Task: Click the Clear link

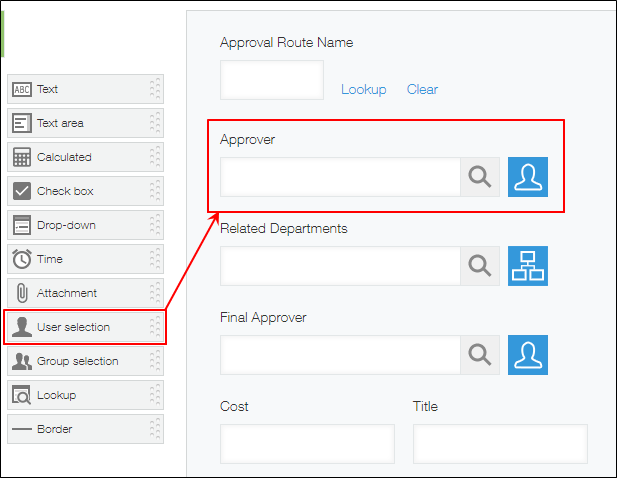Action: [422, 89]
